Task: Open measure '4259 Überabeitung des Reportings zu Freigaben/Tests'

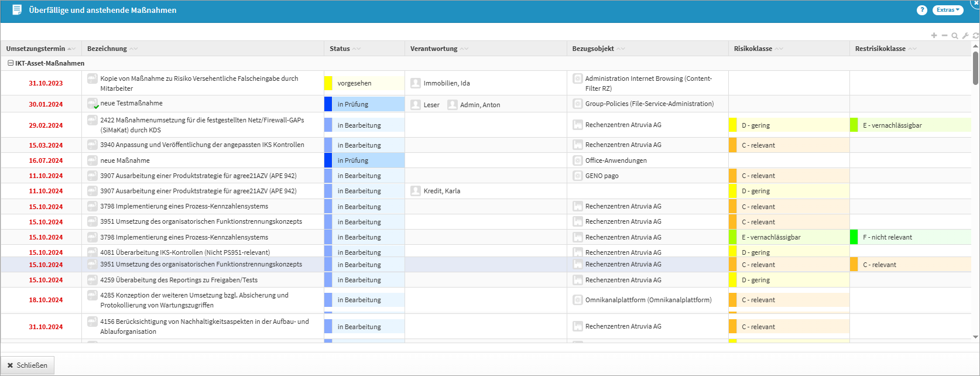Action: click(179, 280)
